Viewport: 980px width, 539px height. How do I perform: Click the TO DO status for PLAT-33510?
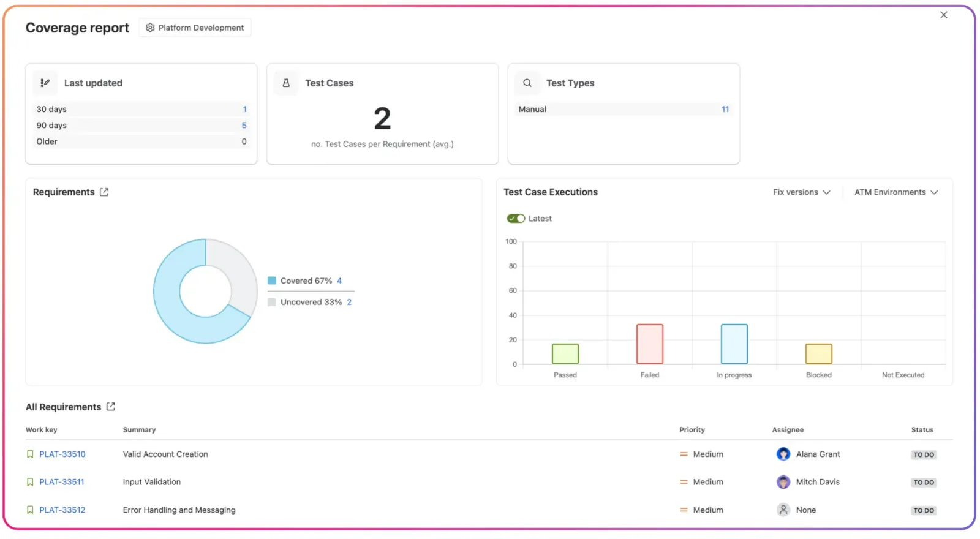click(x=924, y=455)
